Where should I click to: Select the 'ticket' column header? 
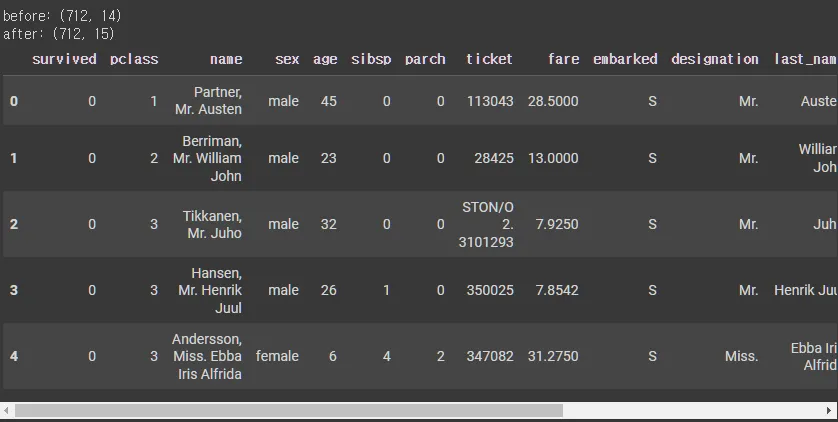[489, 59]
